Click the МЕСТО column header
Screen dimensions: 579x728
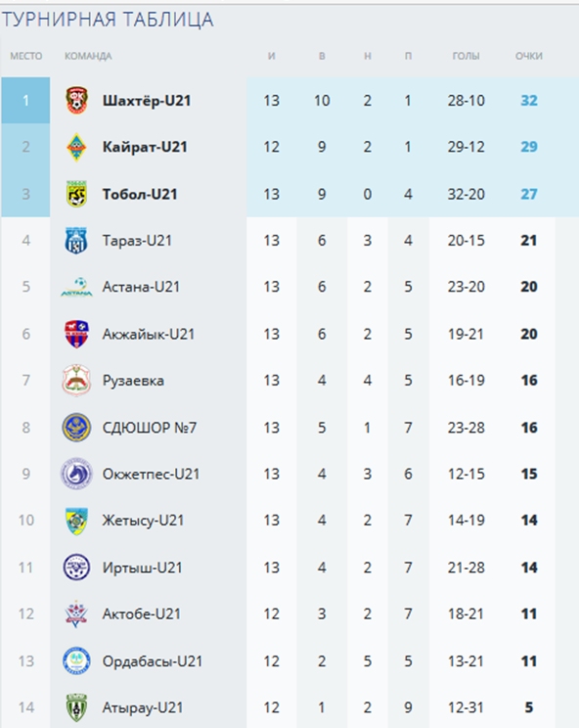coord(26,56)
